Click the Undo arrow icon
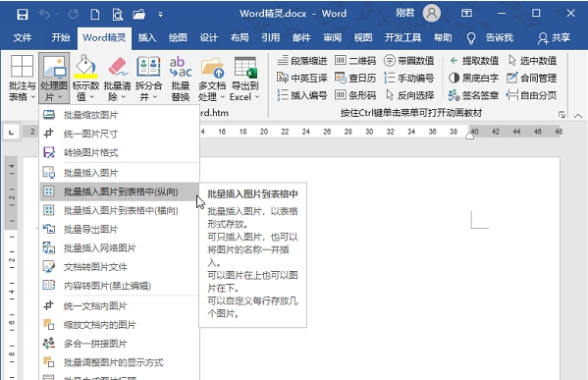The image size is (588, 380). click(x=44, y=15)
